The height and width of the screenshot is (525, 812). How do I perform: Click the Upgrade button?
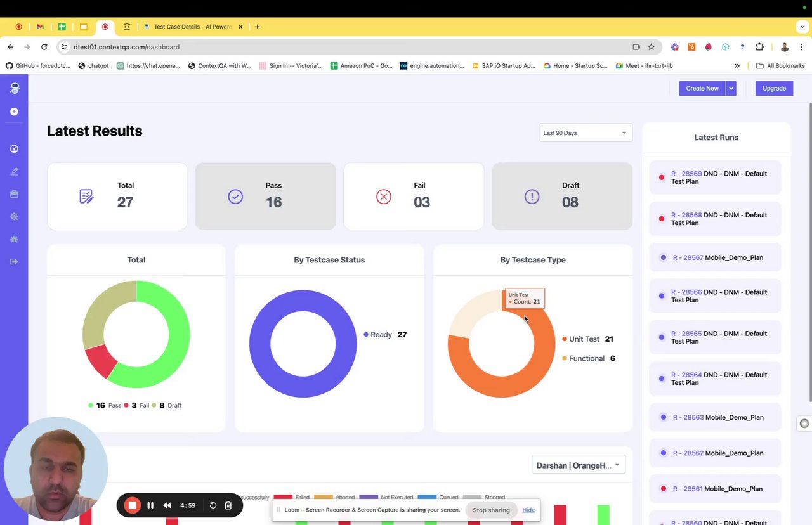(774, 89)
